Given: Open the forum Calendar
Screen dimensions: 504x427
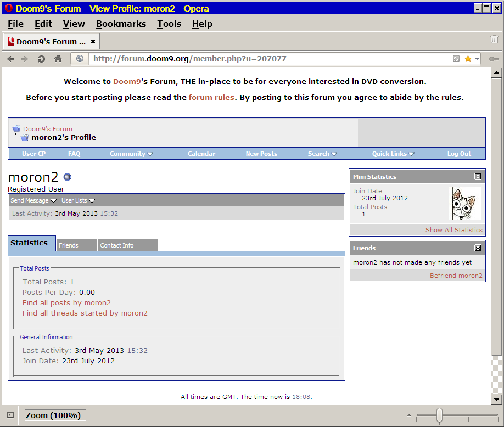Looking at the screenshot, I should click(201, 154).
